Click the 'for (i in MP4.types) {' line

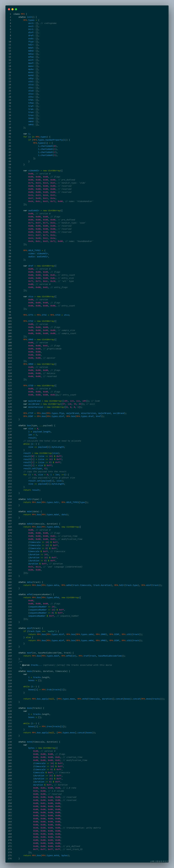37,137
